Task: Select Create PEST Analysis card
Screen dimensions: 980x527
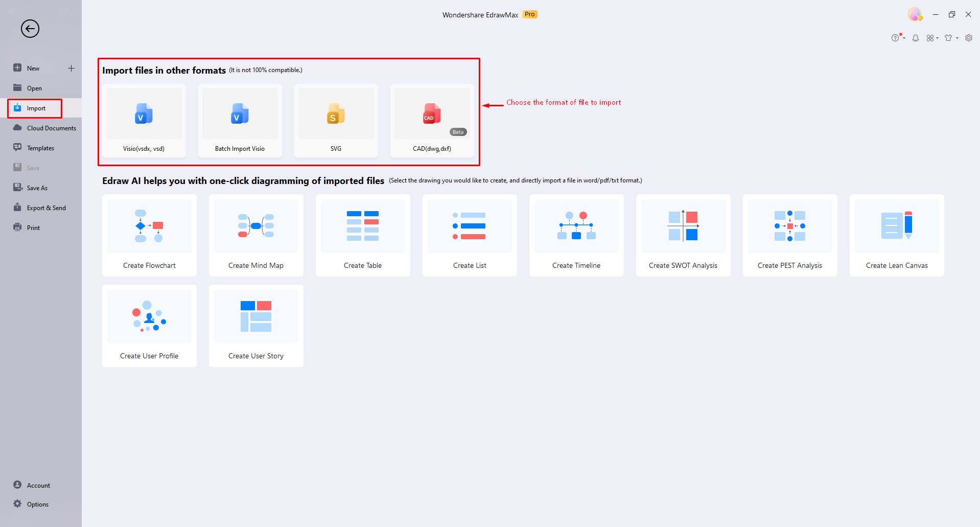Action: (x=790, y=235)
